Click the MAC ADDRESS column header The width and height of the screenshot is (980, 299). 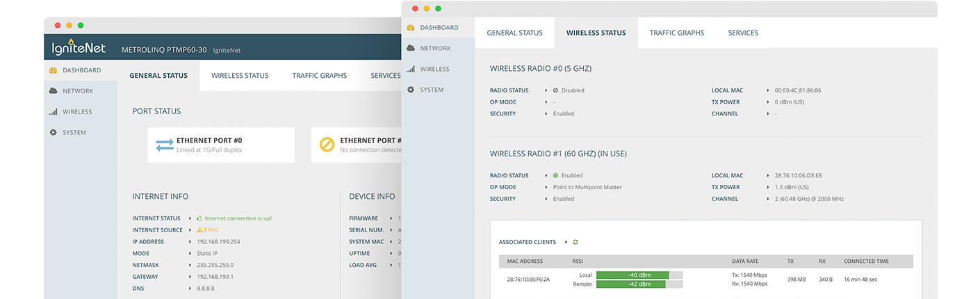[525, 261]
